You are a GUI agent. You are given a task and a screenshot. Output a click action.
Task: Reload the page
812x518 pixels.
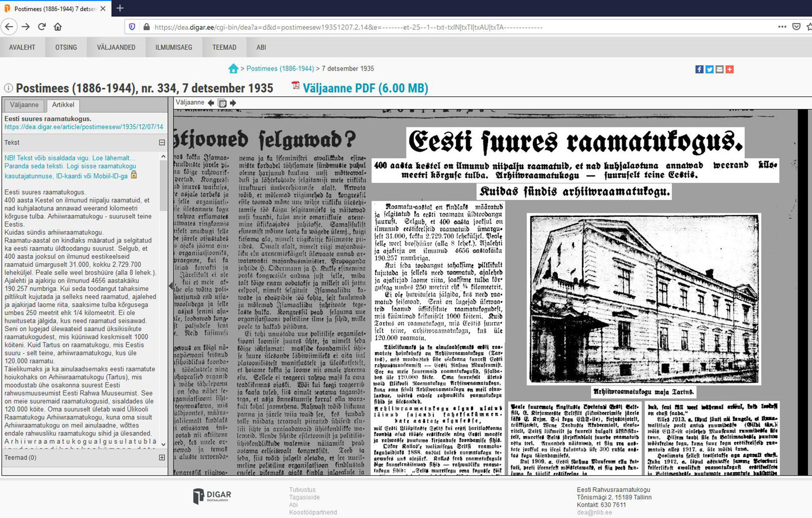pyautogui.click(x=42, y=27)
